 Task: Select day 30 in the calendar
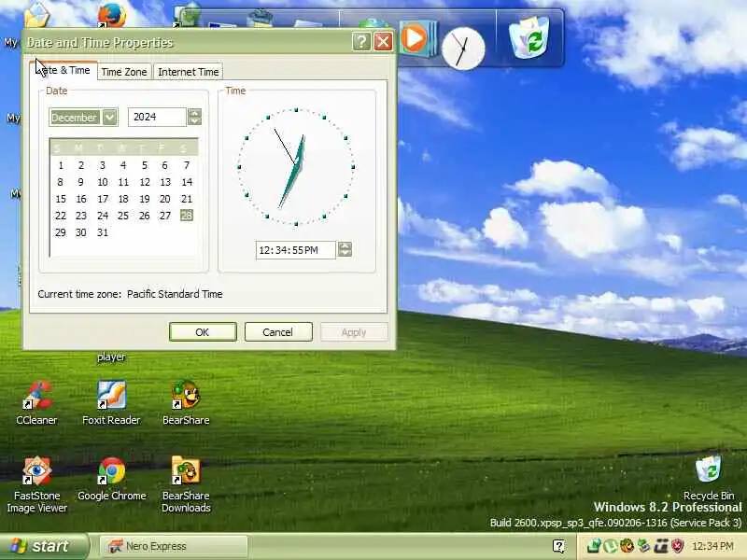point(81,232)
